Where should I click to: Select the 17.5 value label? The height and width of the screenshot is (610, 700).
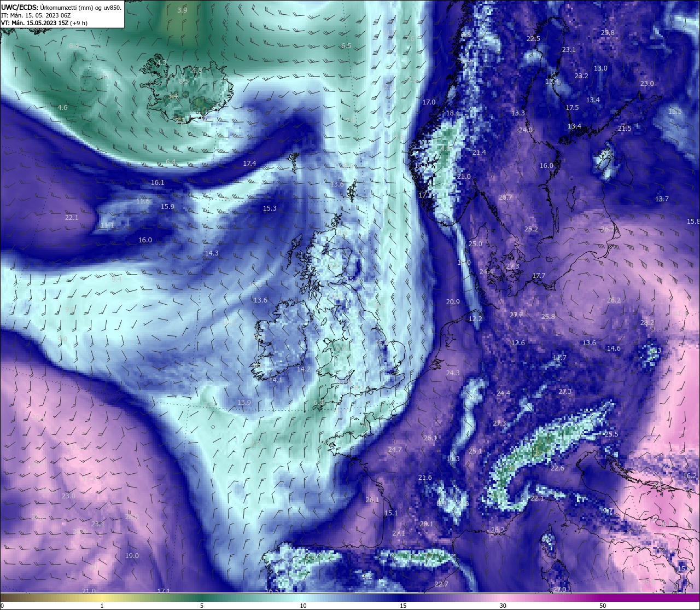click(x=572, y=108)
